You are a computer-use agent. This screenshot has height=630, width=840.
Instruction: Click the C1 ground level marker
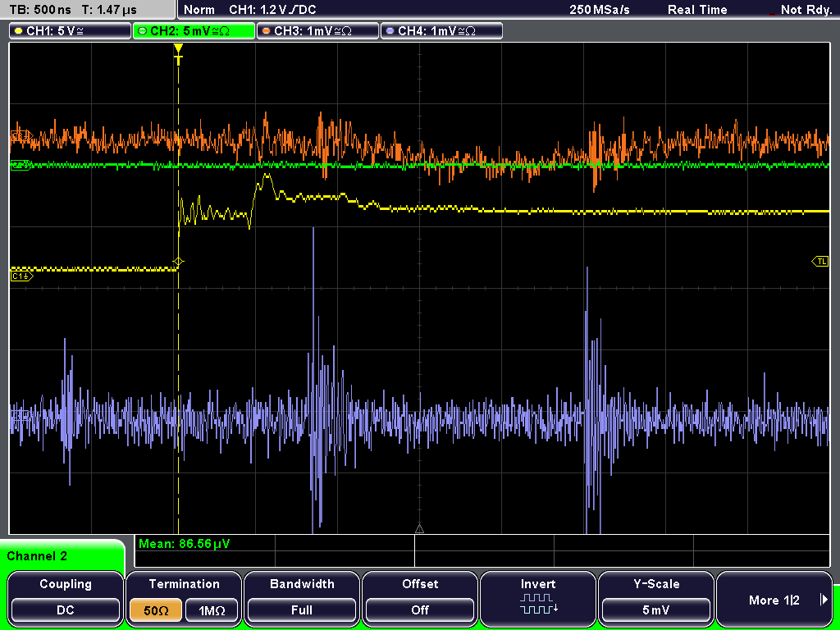pos(21,276)
